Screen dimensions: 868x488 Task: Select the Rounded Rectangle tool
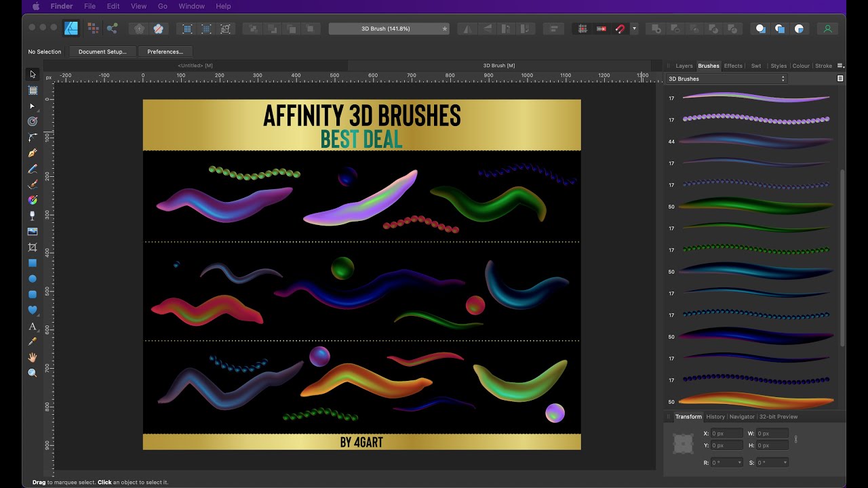click(x=33, y=294)
